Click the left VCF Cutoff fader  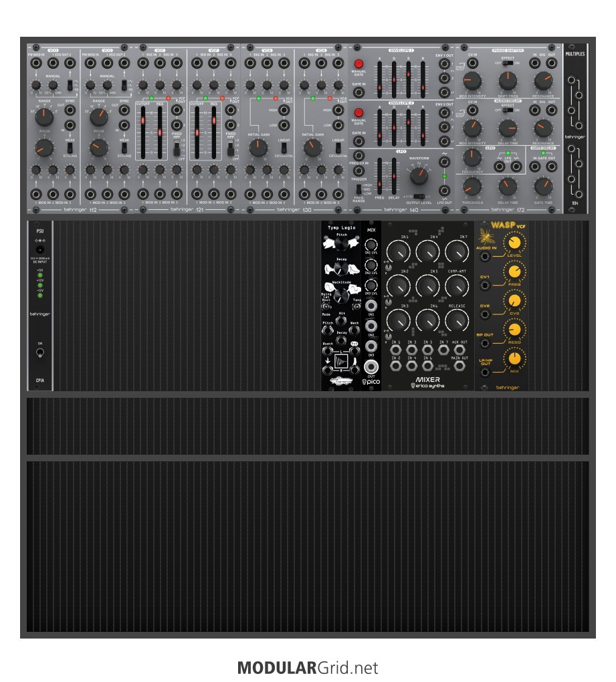coord(143,132)
